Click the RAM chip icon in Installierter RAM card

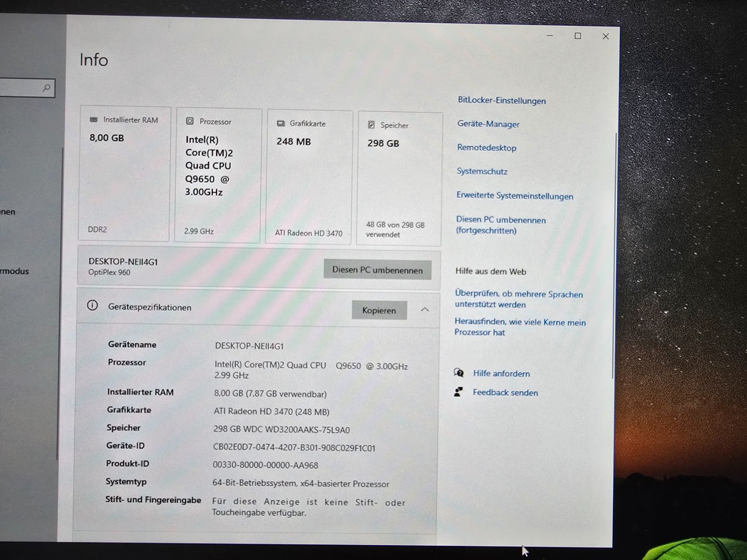point(94,119)
